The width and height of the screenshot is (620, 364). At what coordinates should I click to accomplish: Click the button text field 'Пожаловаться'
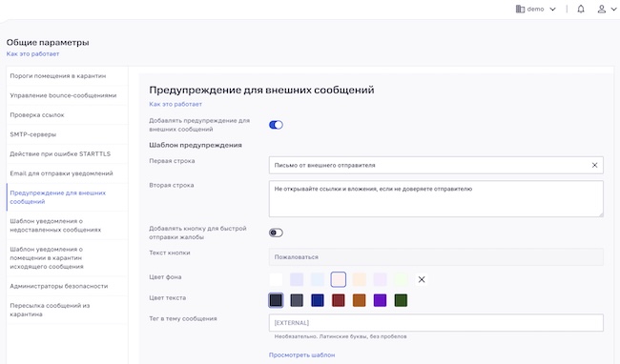[436, 257]
